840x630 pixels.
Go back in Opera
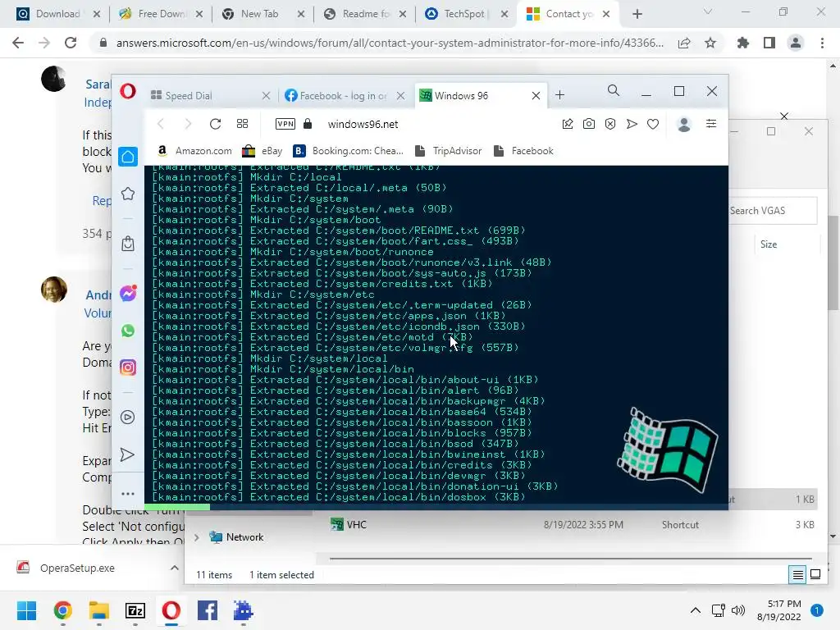160,125
